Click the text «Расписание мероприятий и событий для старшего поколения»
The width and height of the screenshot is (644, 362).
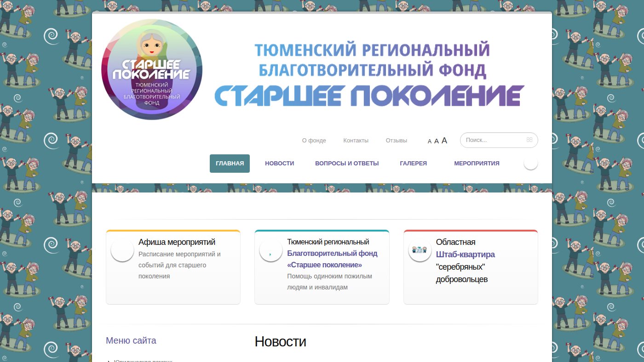180,265
